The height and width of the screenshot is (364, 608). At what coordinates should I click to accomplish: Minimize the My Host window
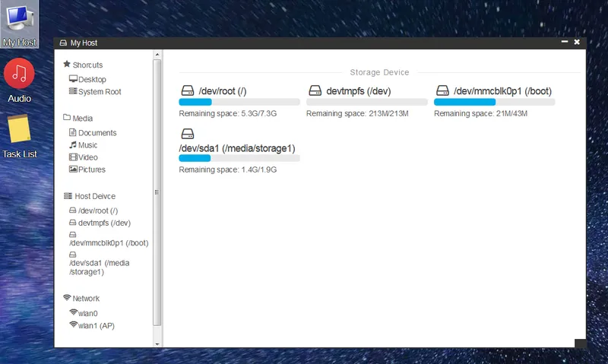[x=563, y=43]
